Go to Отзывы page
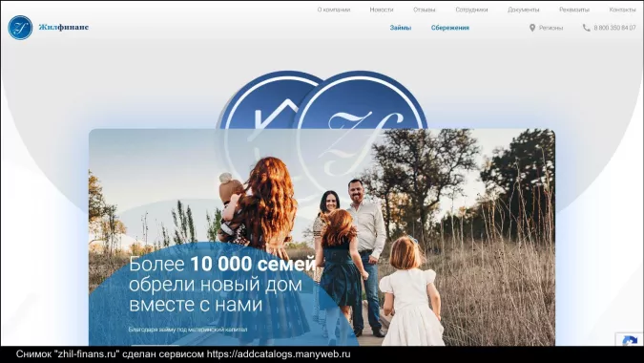This screenshot has width=644, height=363. (424, 10)
